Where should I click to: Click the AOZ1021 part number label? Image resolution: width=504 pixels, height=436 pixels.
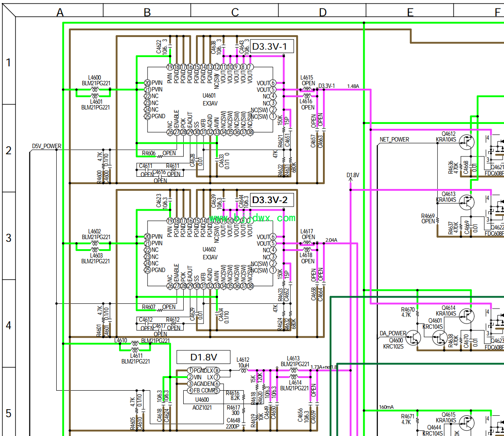point(202,408)
